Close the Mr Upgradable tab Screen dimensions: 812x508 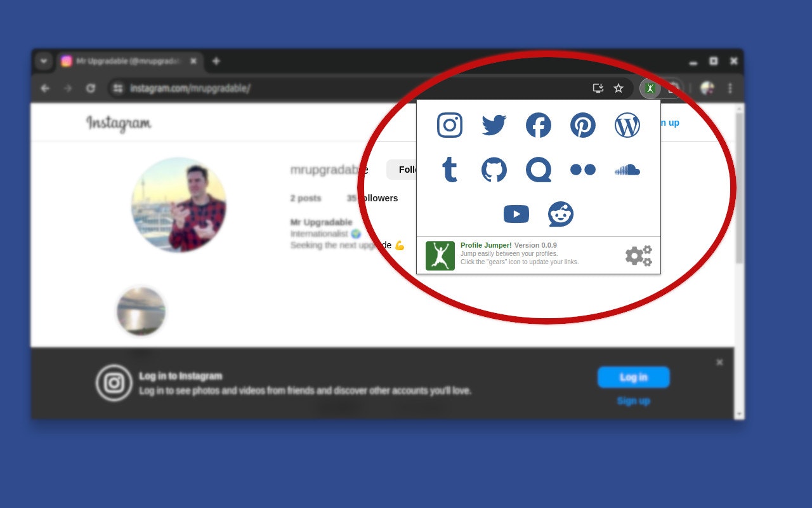tap(193, 61)
